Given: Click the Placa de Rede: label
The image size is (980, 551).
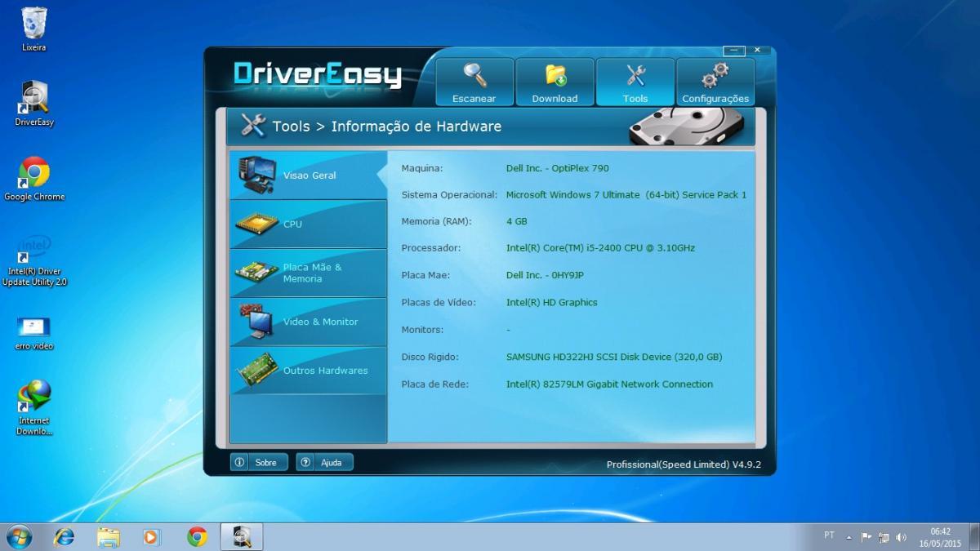Looking at the screenshot, I should point(434,384).
